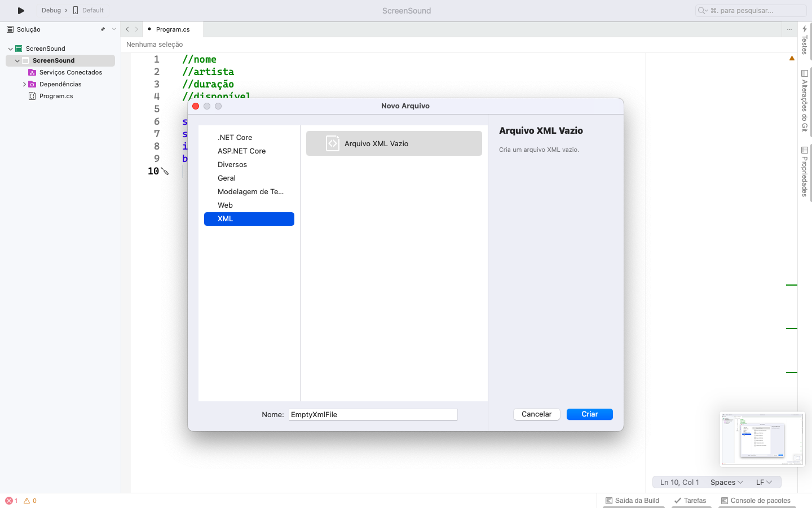Select the Web category
The width and height of the screenshot is (812, 508).
pyautogui.click(x=249, y=205)
